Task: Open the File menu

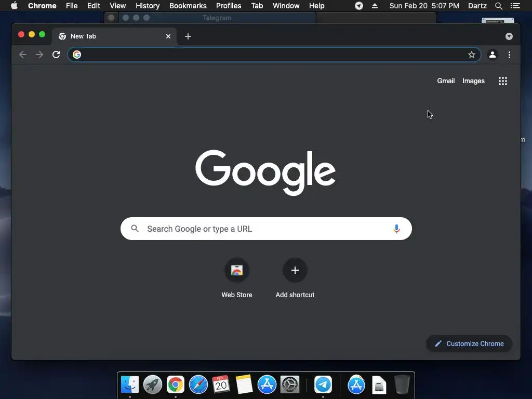Action: coord(72,6)
